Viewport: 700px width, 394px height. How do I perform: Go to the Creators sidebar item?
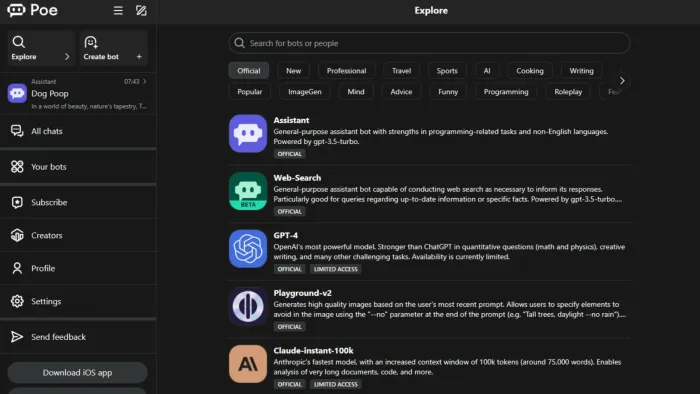pyautogui.click(x=78, y=235)
